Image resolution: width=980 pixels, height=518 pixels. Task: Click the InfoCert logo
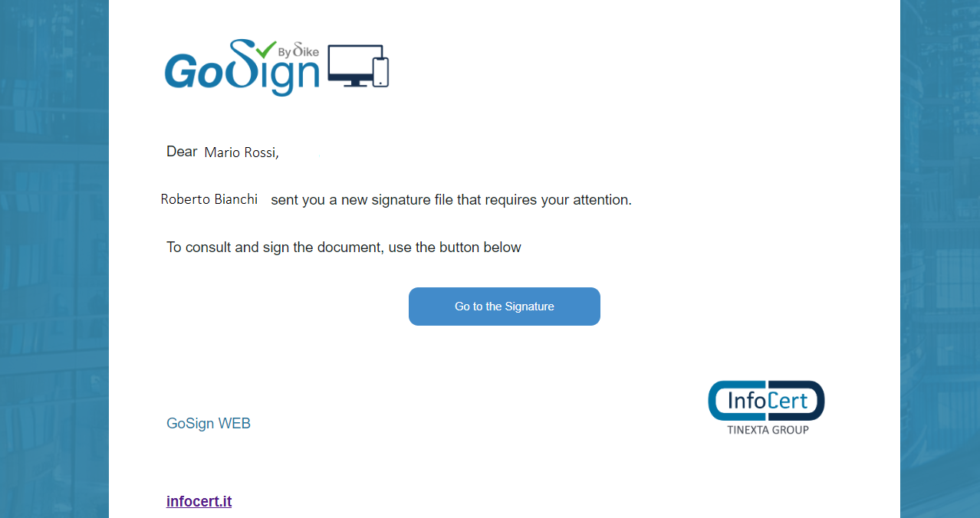(766, 407)
